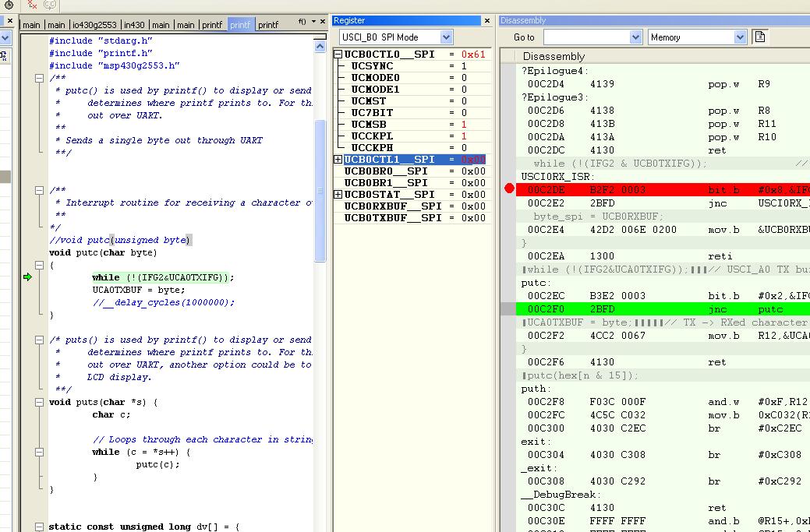Click the green current-line arrow in the code gutter

tap(27, 277)
